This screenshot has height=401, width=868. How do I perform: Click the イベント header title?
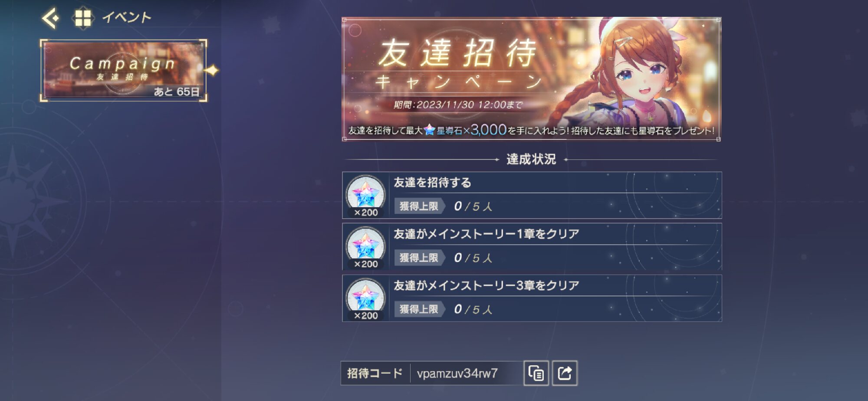(127, 17)
